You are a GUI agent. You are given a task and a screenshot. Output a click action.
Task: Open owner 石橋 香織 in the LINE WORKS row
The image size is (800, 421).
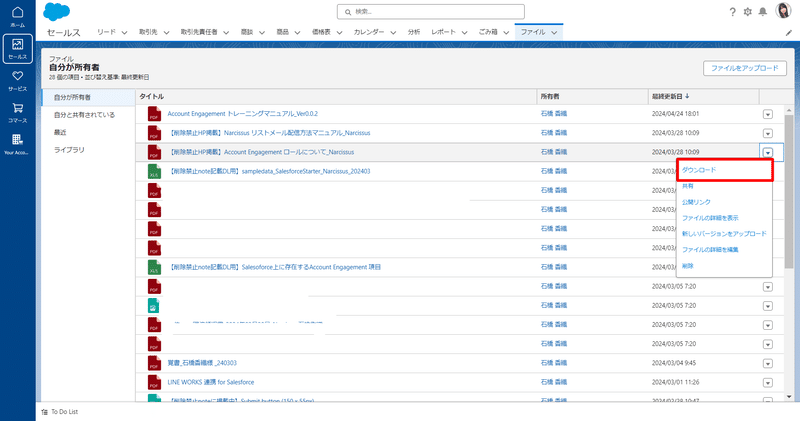tap(554, 382)
